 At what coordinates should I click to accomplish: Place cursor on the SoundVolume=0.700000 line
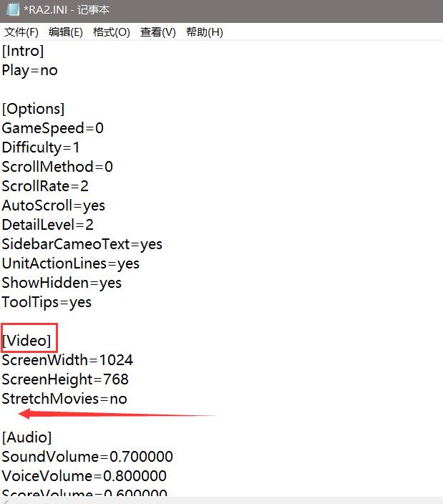pyautogui.click(x=87, y=457)
